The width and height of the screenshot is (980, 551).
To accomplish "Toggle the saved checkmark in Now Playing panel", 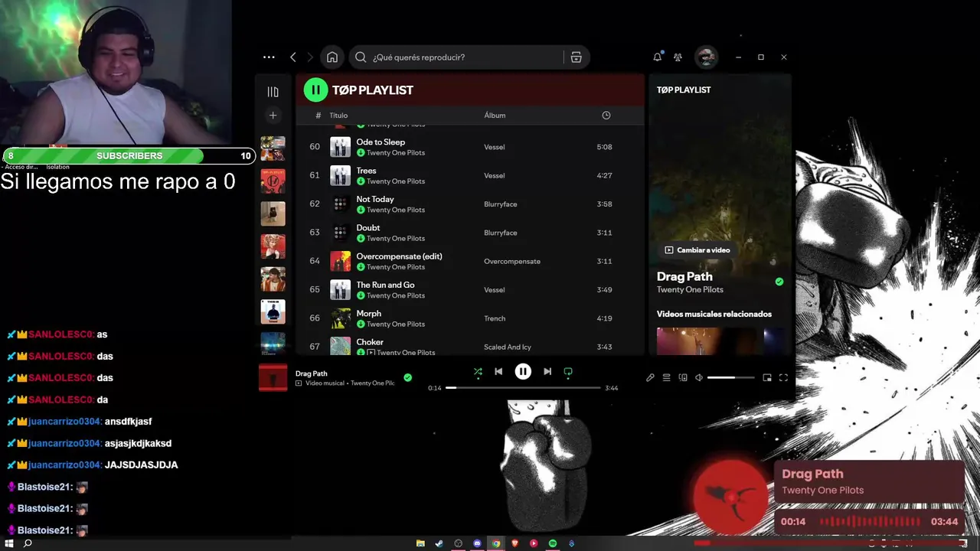I will click(x=779, y=282).
